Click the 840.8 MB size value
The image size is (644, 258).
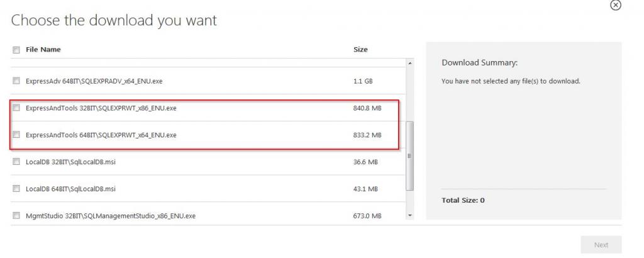pos(367,108)
